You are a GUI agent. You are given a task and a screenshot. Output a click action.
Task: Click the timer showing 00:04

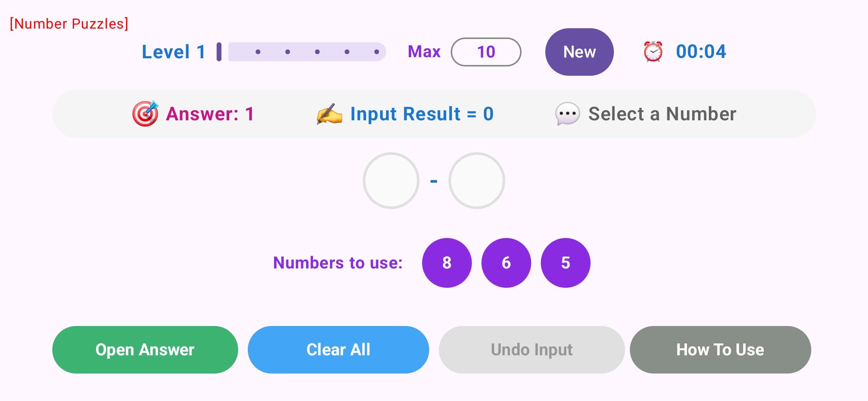tap(701, 52)
